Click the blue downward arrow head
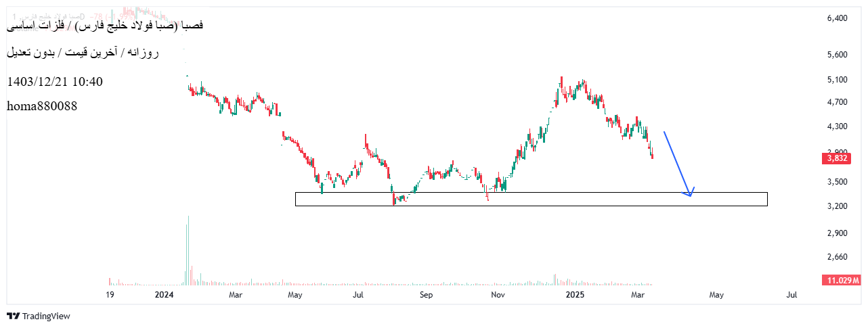Image resolution: width=868 pixels, height=328 pixels. (x=690, y=193)
